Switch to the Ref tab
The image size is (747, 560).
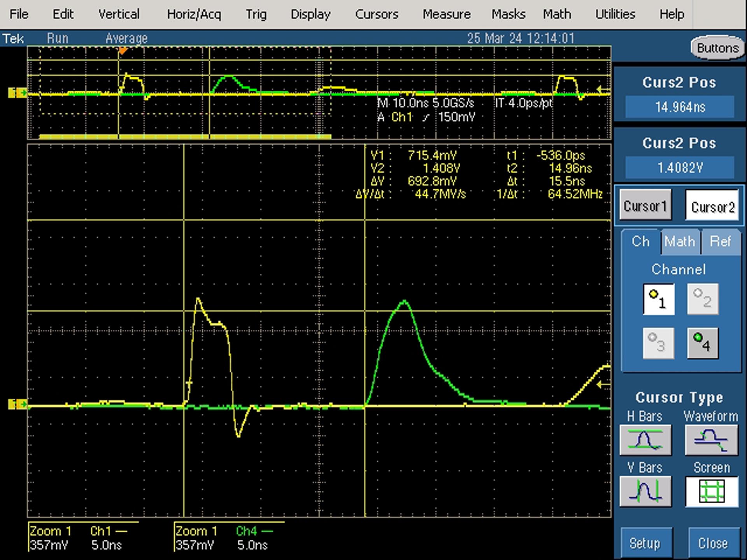[720, 241]
